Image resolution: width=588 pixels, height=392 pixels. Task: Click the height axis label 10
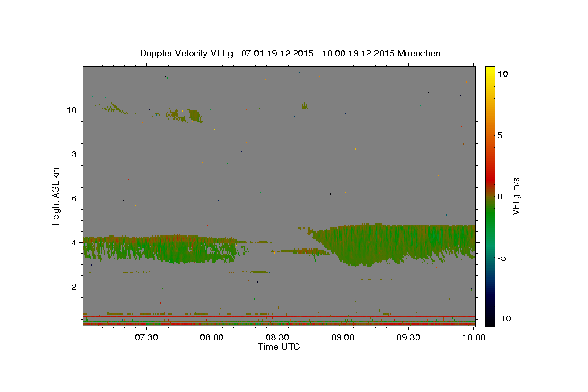[x=71, y=110]
